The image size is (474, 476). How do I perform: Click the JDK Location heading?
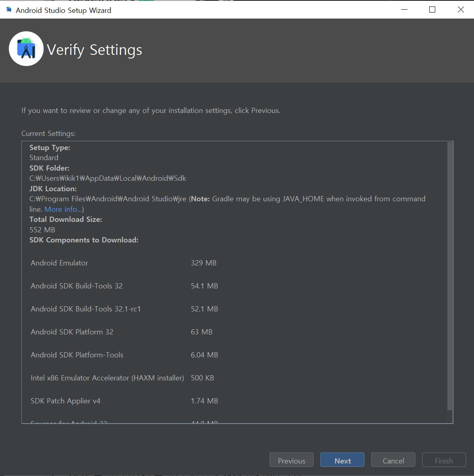(53, 189)
